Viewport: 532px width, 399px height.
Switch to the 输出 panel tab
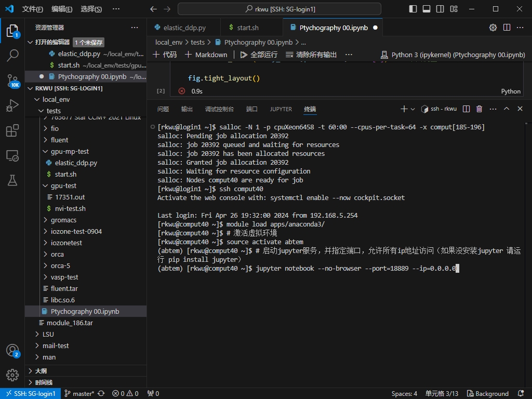pyautogui.click(x=187, y=109)
